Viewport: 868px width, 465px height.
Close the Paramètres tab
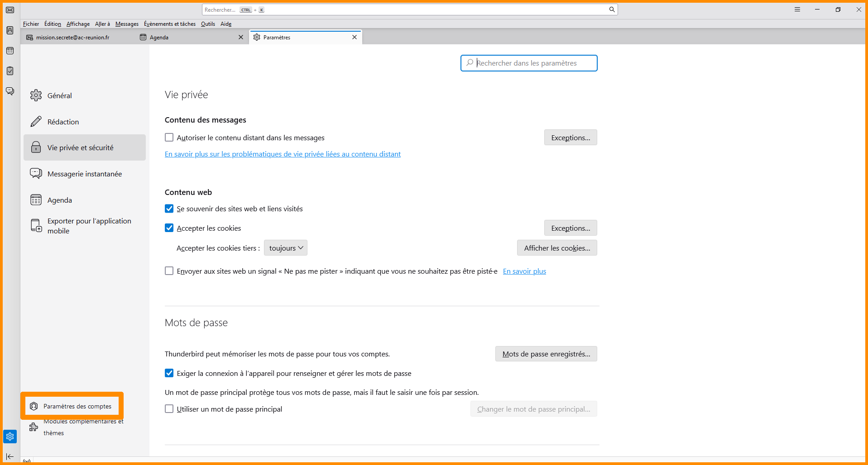[x=355, y=37]
